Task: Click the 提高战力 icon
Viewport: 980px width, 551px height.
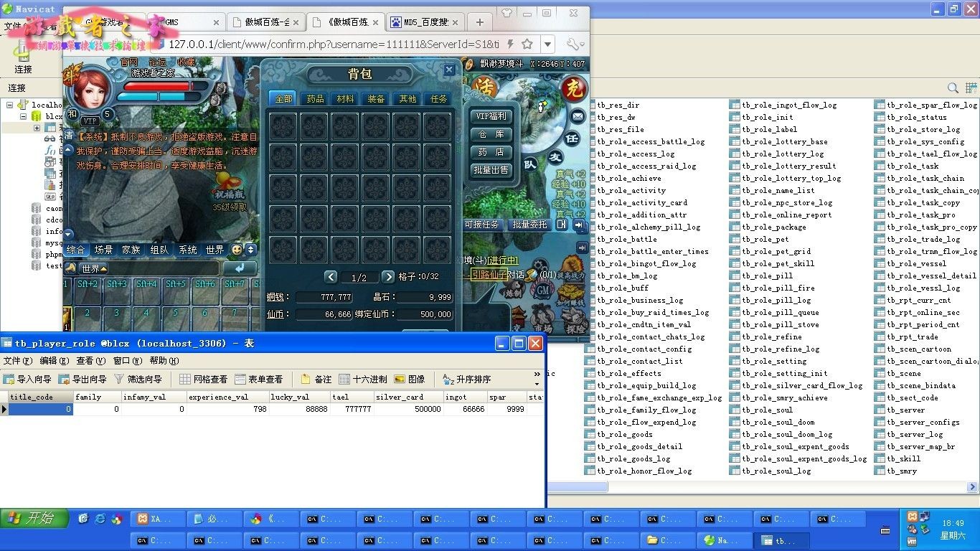Action: coord(572,268)
